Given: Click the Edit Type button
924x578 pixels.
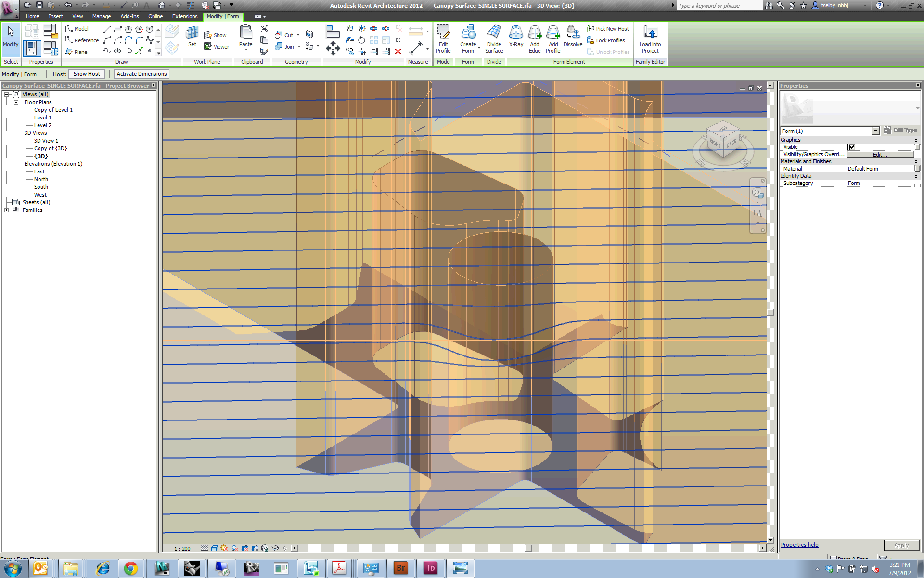Looking at the screenshot, I should [x=900, y=130].
